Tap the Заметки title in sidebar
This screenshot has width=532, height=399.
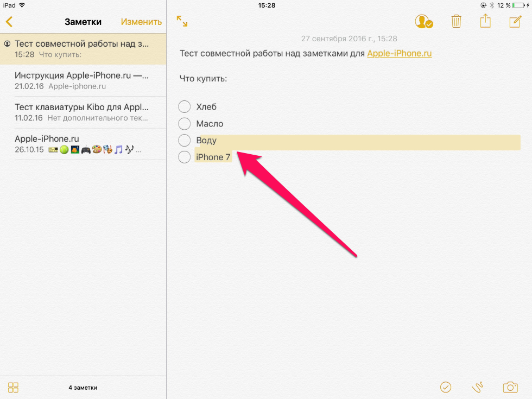coord(83,22)
